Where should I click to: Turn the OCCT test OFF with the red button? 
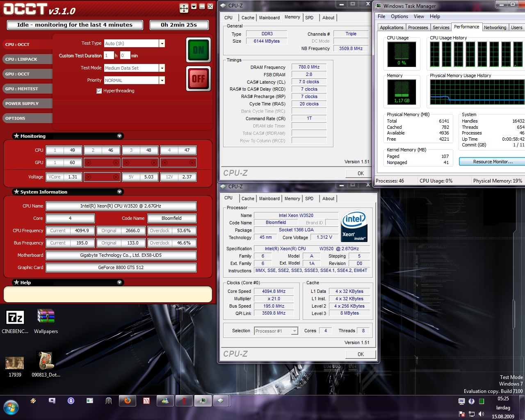pos(199,78)
